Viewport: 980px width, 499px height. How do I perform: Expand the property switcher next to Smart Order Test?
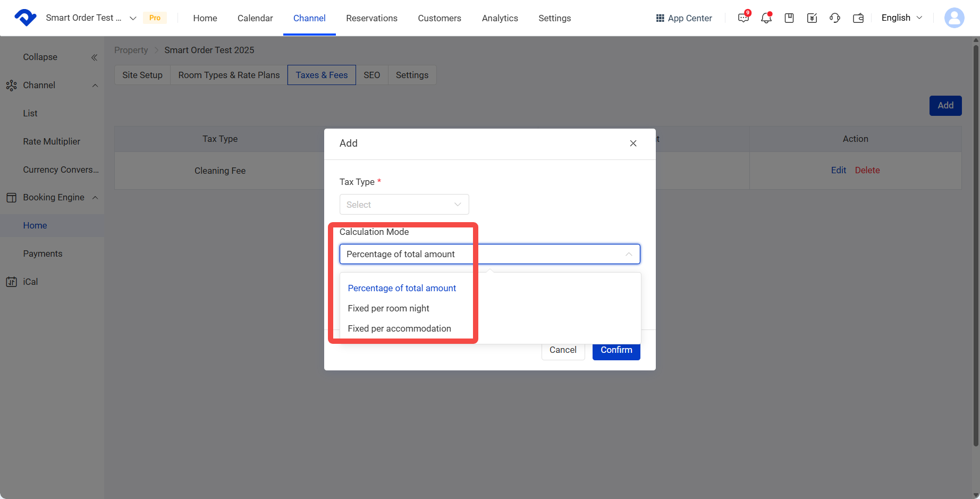[133, 18]
